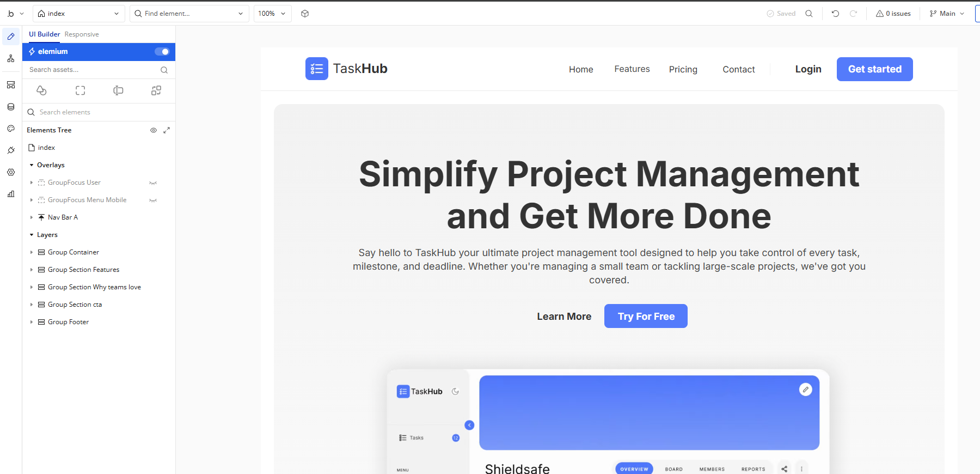Open the Styles palette icon in sidebar

11,129
